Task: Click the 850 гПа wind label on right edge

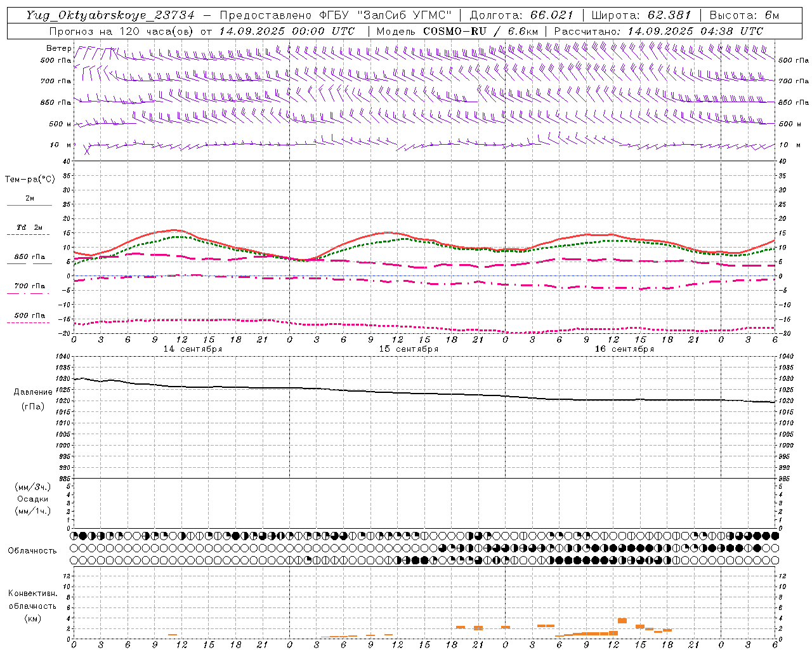Action: point(794,103)
